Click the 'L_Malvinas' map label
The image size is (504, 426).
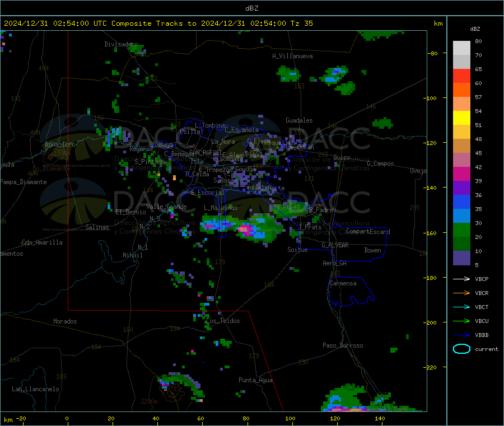click(x=221, y=208)
